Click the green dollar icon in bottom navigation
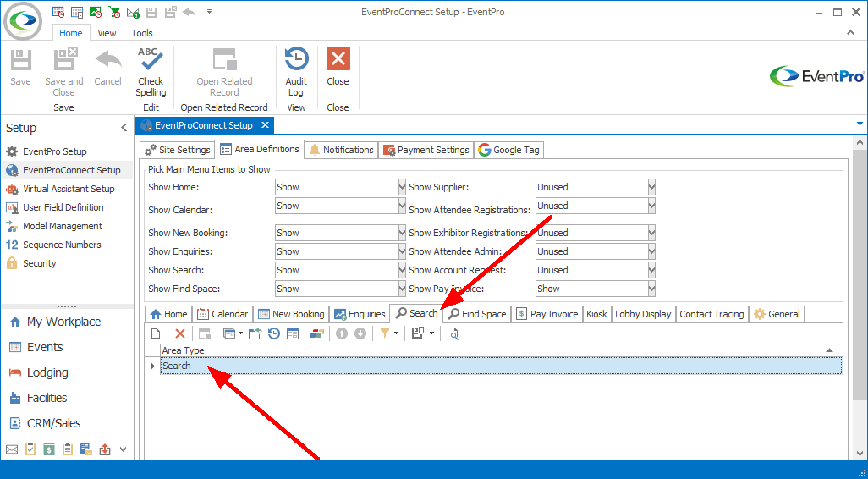 point(49,449)
